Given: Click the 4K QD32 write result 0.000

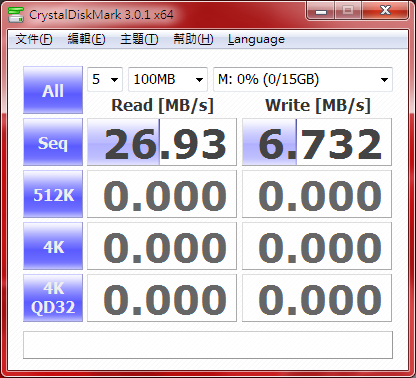Looking at the screenshot, I should [x=317, y=298].
